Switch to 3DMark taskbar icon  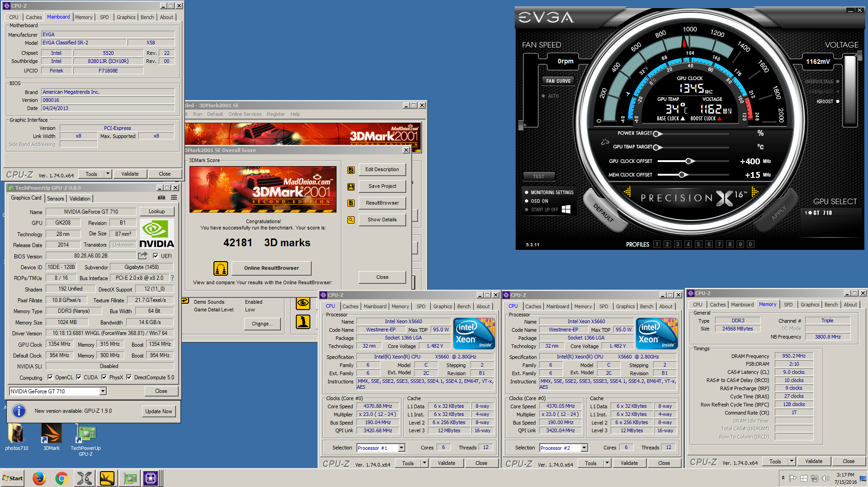click(107, 478)
